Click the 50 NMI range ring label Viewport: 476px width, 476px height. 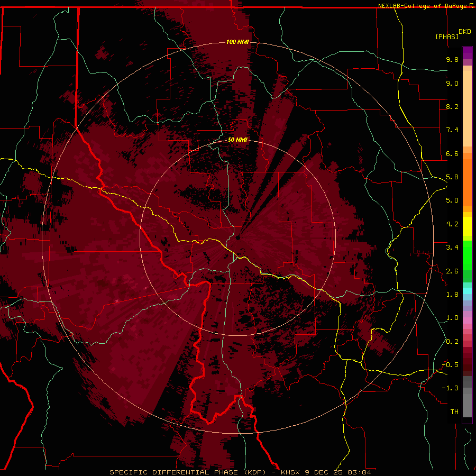(x=237, y=140)
